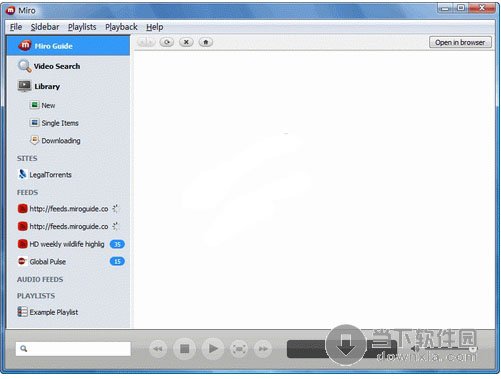Select the Library section
Image resolution: width=501 pixels, height=379 pixels.
tap(68, 86)
